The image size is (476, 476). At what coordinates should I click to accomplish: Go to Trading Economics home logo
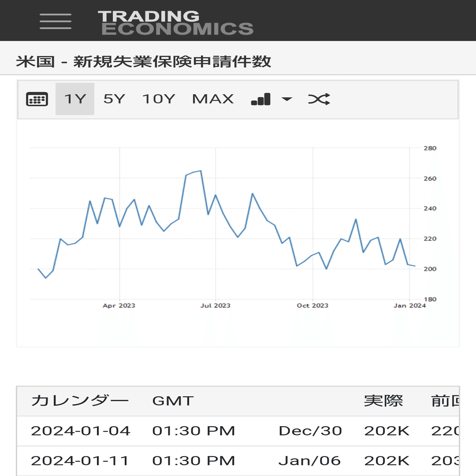(175, 23)
